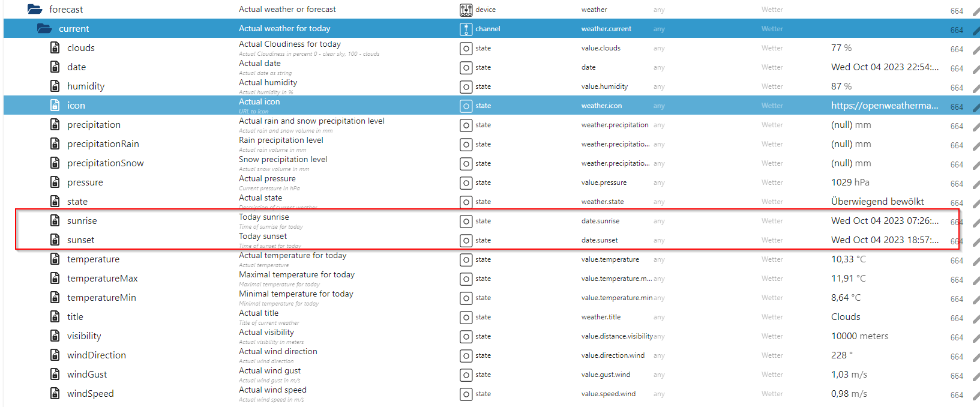Click the state type icon in pressure row
Viewport: 980px width, 407px height.
click(x=466, y=182)
